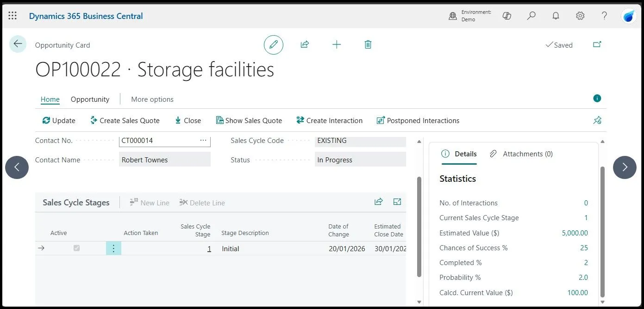This screenshot has width=644, height=309.
Task: Open Postponed Interactions
Action: 418,120
